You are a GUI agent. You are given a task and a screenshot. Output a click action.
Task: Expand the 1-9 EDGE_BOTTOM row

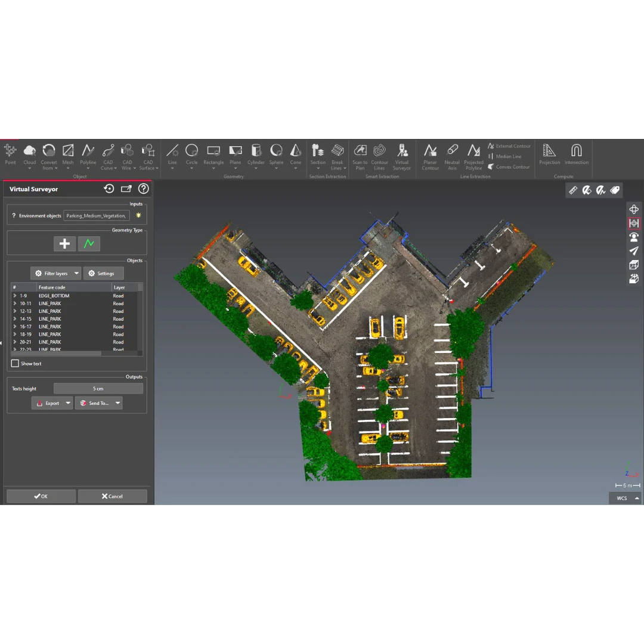(15, 296)
